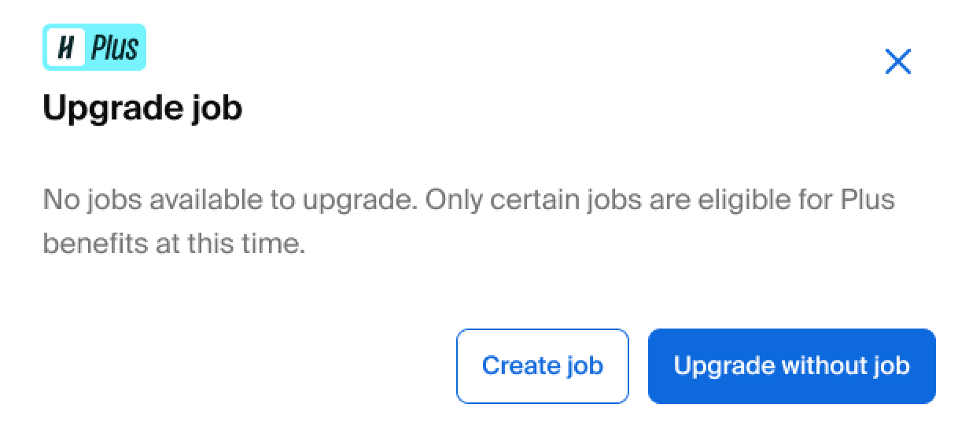The height and width of the screenshot is (448, 980).
Task: Dismiss the dialog with the blue X icon
Action: (897, 61)
